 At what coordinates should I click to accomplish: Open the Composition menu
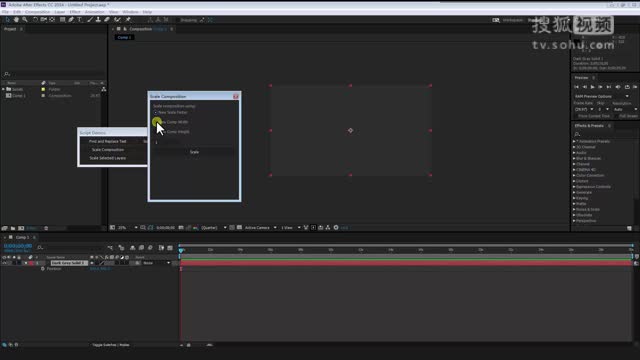pyautogui.click(x=38, y=12)
